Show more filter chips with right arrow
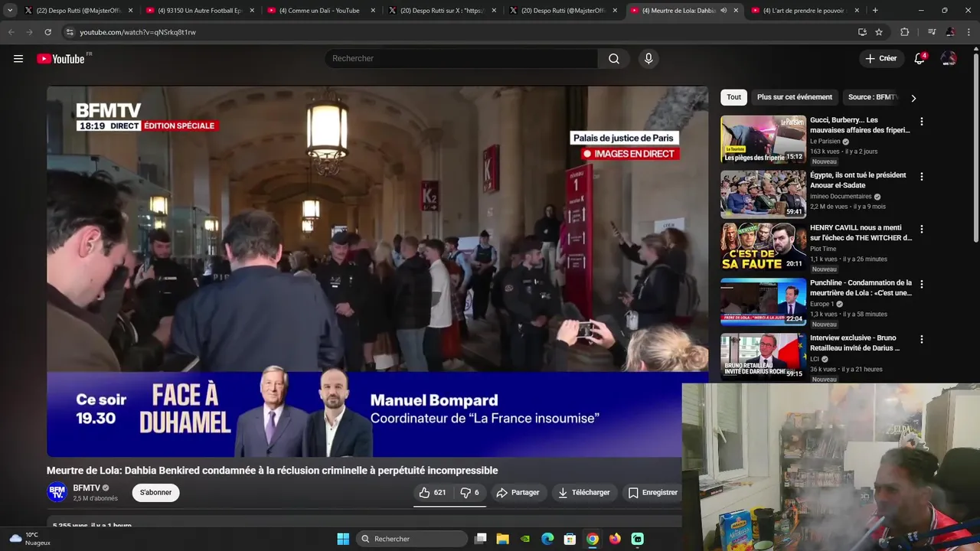Image resolution: width=980 pixels, height=551 pixels. tap(913, 98)
